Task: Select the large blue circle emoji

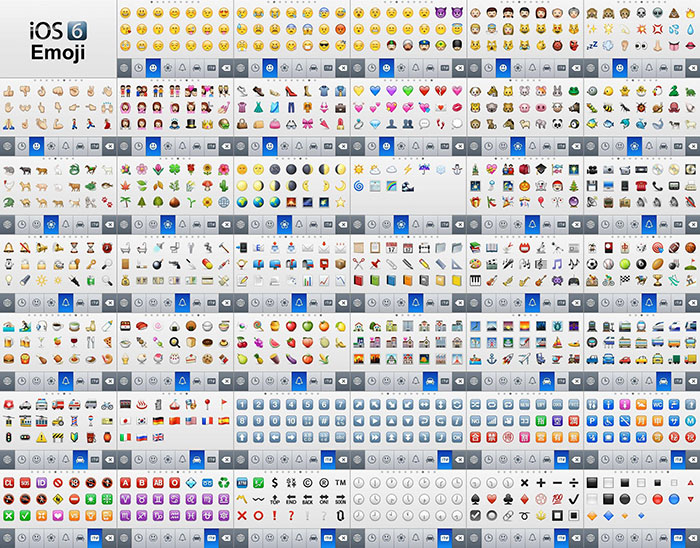Action: (674, 499)
